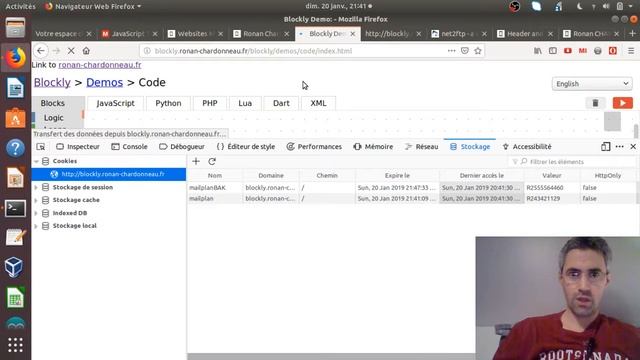Viewport: 640px width, 360px height.
Task: Open the Inspecteur devtools tab
Action: coord(78,147)
